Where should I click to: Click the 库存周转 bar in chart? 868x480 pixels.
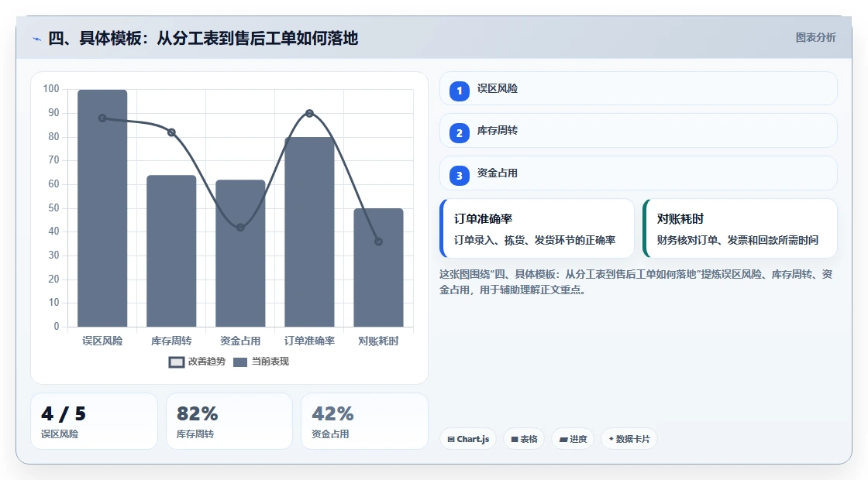[171, 251]
